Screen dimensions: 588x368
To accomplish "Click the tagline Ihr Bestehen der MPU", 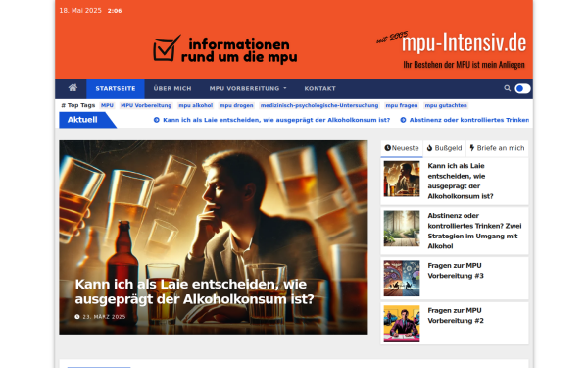I will point(464,65).
